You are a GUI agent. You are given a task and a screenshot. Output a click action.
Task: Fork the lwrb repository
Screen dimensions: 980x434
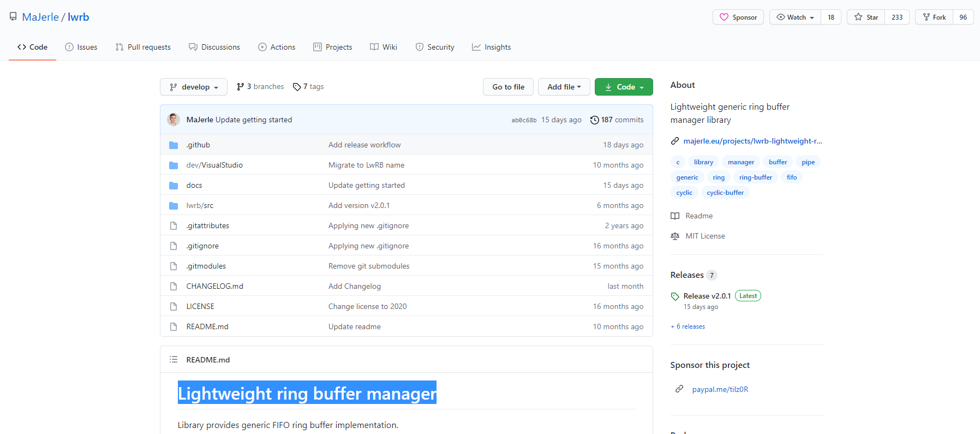(934, 17)
